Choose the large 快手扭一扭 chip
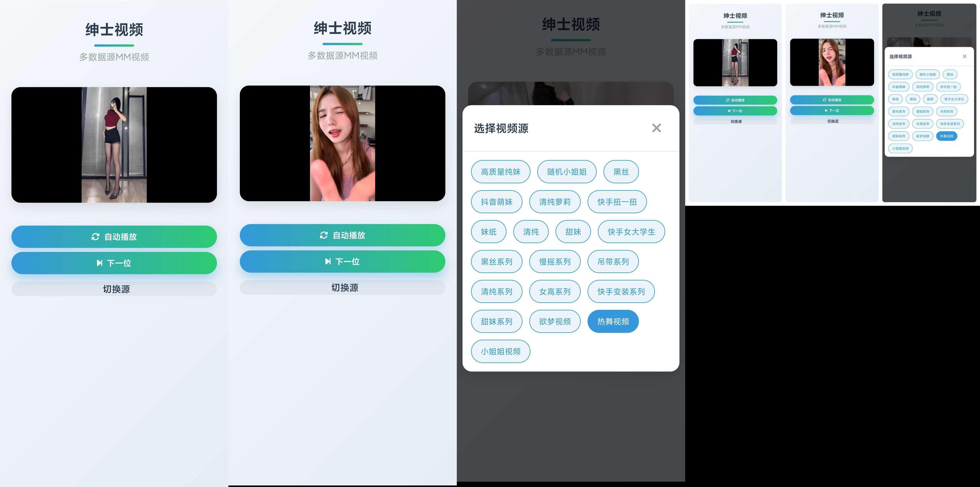Image resolution: width=980 pixels, height=487 pixels. tap(617, 202)
